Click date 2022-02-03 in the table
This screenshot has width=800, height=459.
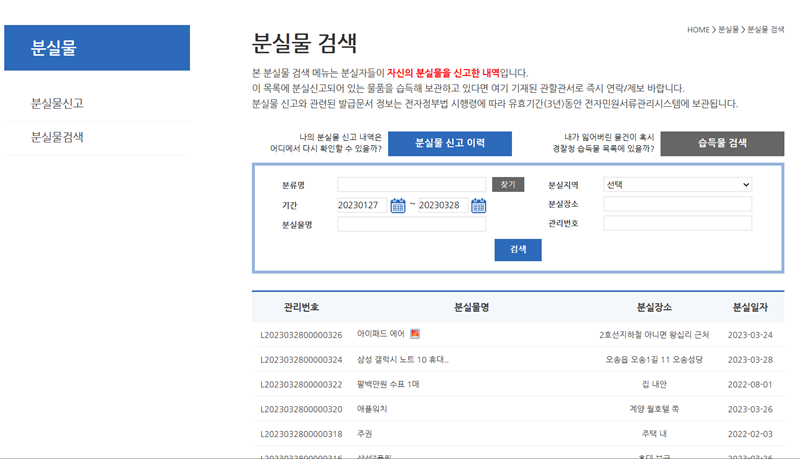[750, 434]
